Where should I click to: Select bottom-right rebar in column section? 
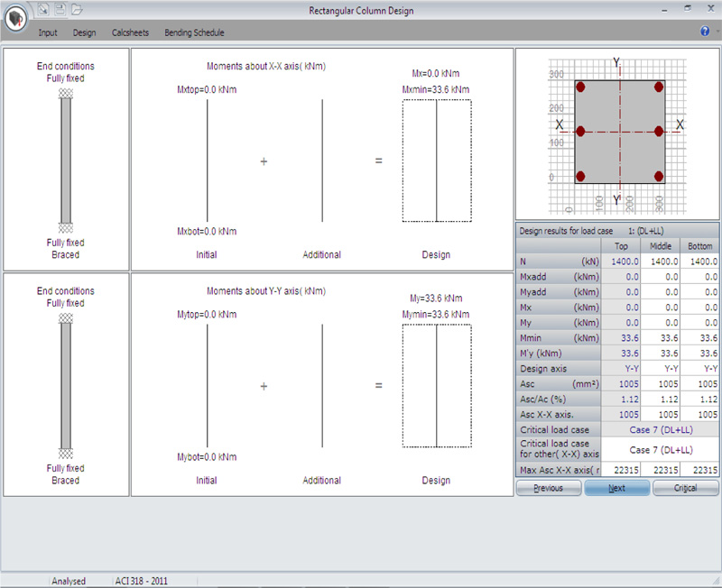click(x=659, y=176)
